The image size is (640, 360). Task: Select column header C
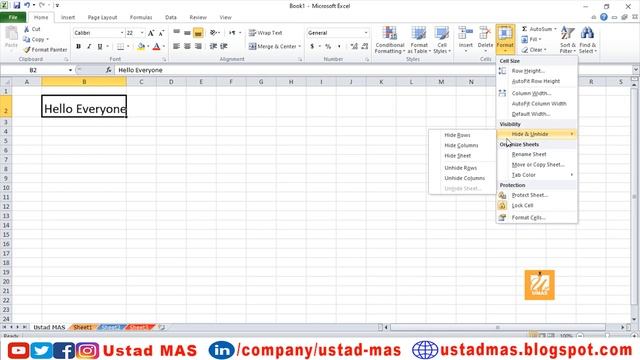point(141,82)
